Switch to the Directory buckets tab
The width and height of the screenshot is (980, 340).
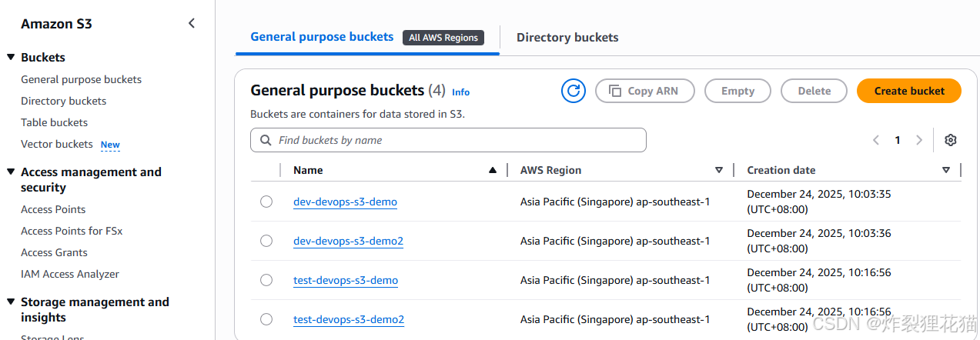pyautogui.click(x=567, y=37)
